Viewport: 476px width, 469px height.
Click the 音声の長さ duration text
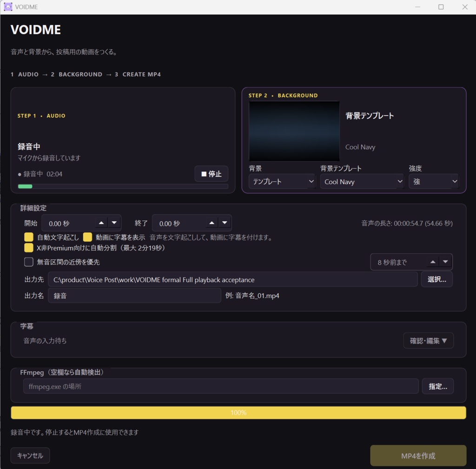pyautogui.click(x=407, y=224)
